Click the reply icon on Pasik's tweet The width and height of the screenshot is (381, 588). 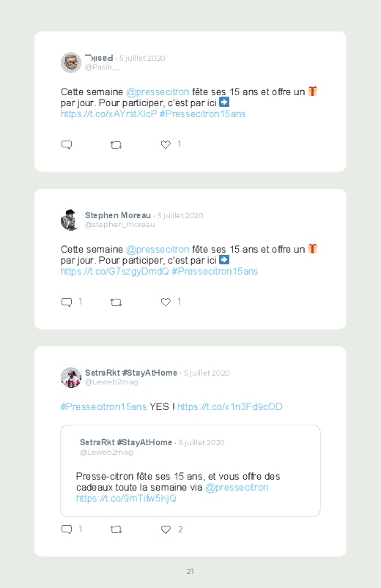pos(67,145)
